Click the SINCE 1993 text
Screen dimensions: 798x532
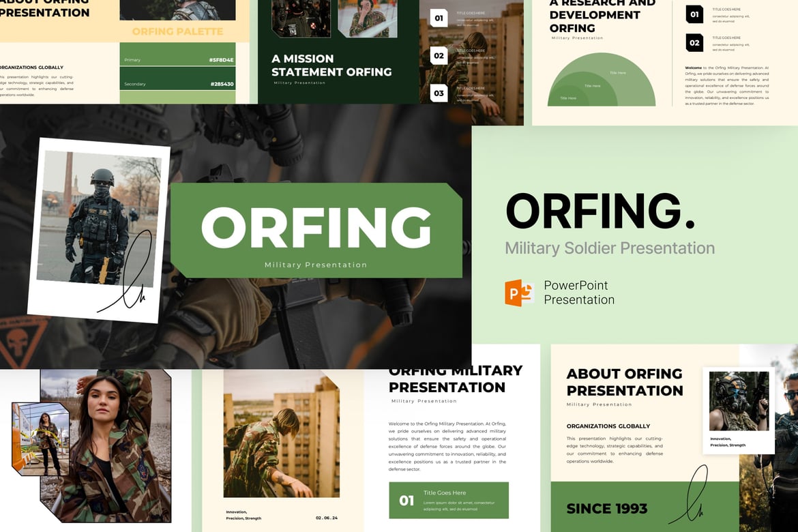tap(606, 509)
